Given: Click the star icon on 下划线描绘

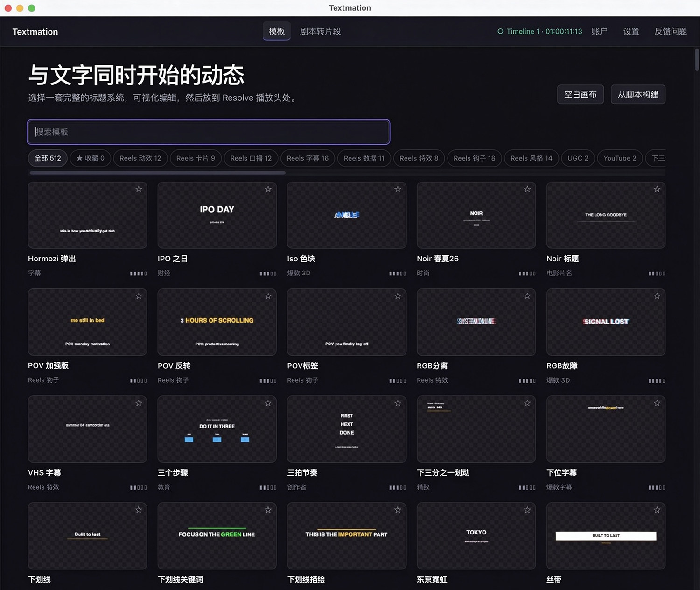Looking at the screenshot, I should [x=398, y=510].
